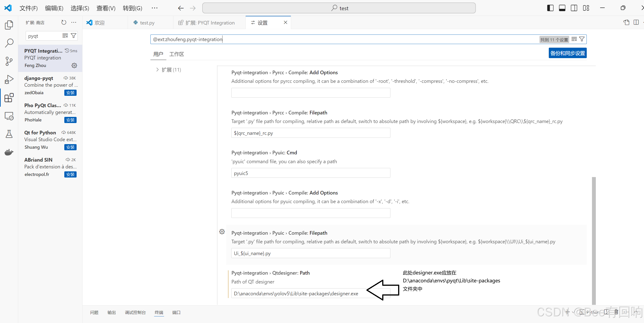The width and height of the screenshot is (644, 323).
Task: Open filter dropdown in extensions search
Action: (73, 36)
